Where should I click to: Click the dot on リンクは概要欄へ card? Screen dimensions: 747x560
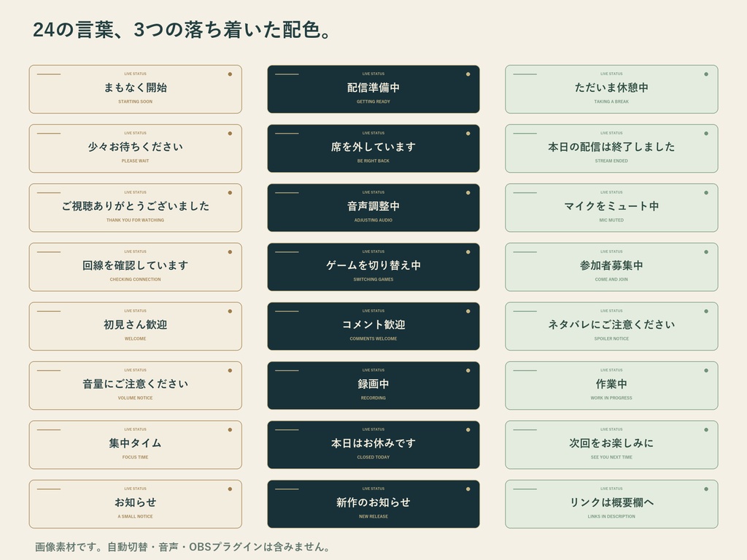pos(706,489)
